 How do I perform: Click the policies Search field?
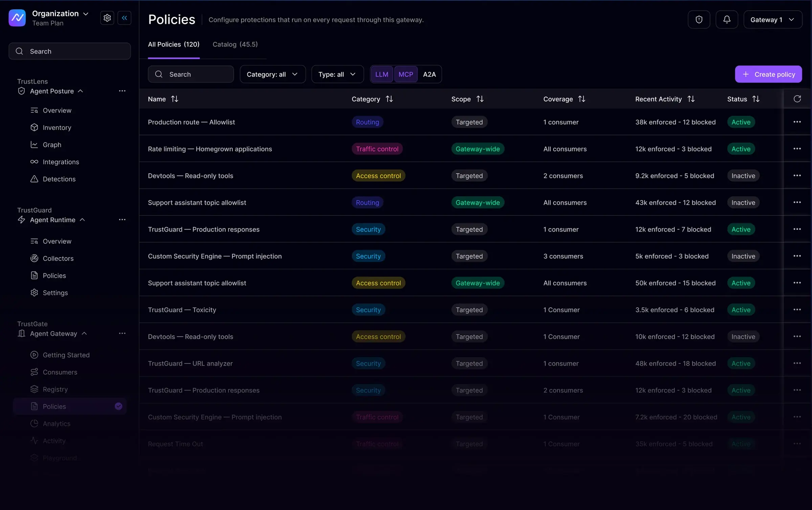click(191, 74)
